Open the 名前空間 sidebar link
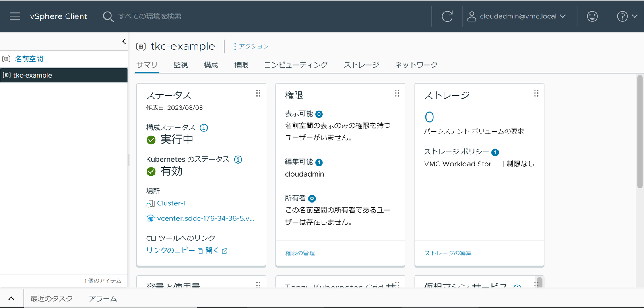This screenshot has height=308, width=644. click(29, 59)
